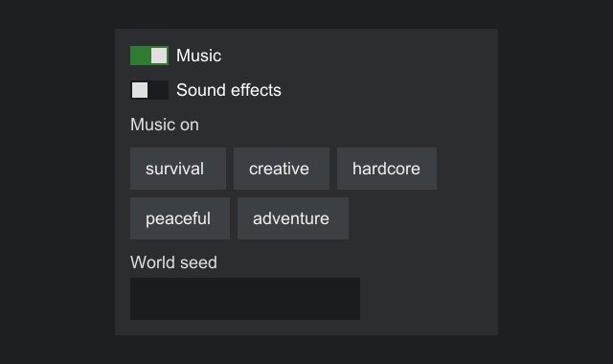This screenshot has height=364, width=613.
Task: Enable the Sound effects toggle switch
Action: click(x=149, y=90)
